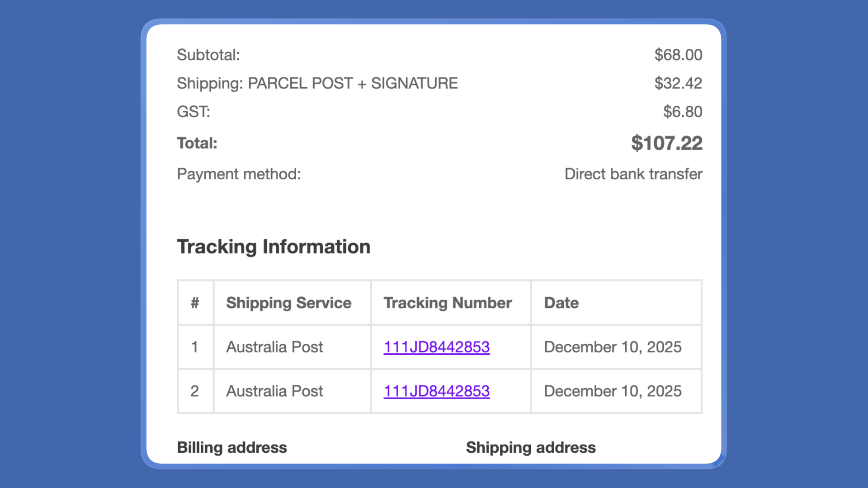
Task: Select Australia Post in row 2
Action: pyautogui.click(x=274, y=391)
